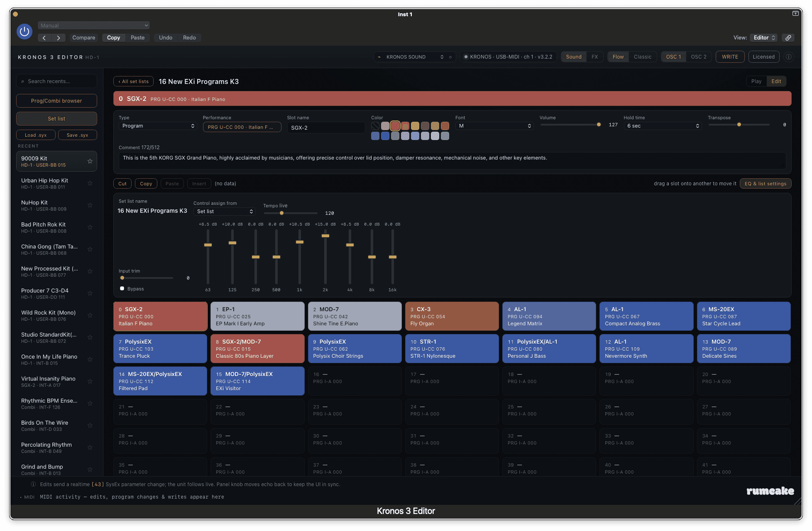Star the Bad Pitch Rok Kit item
The height and width of the screenshot is (531, 812).
[90, 227]
